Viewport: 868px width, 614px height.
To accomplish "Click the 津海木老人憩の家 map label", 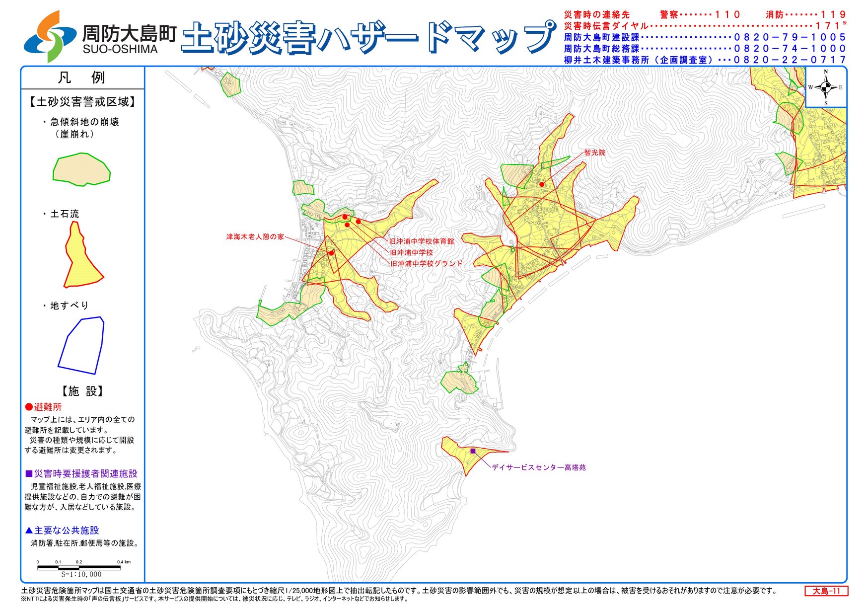I will tap(255, 237).
